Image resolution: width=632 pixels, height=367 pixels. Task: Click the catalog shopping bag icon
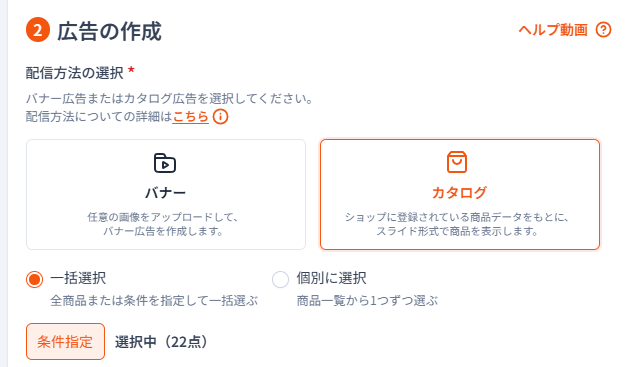point(457,162)
